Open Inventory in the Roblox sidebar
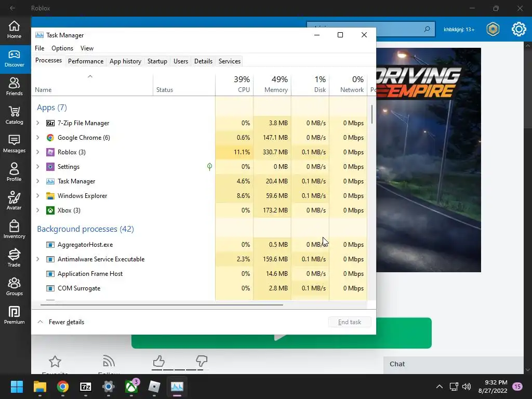Viewport: 532px width, 399px height. tap(14, 229)
